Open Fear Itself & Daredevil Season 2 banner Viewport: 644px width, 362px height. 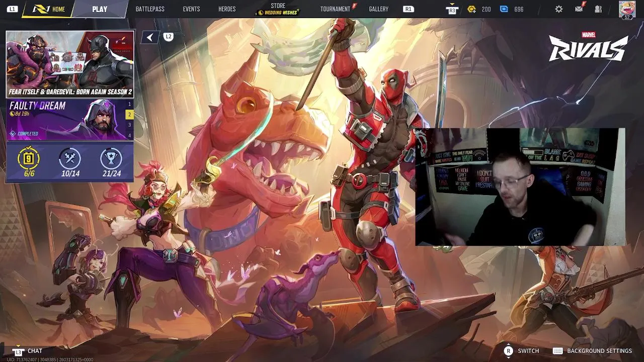(70, 64)
